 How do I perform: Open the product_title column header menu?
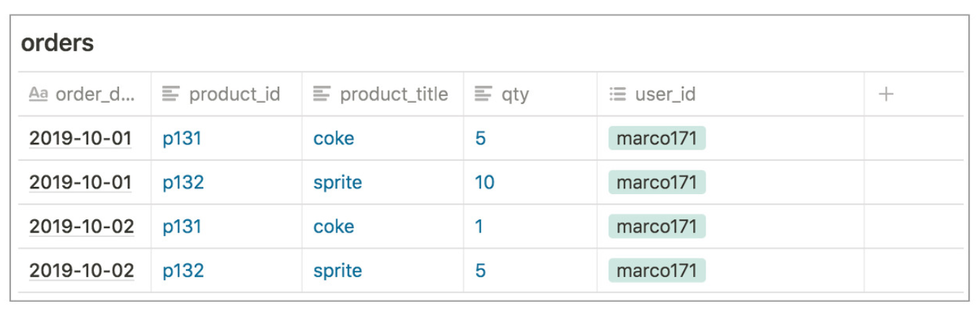(x=383, y=94)
